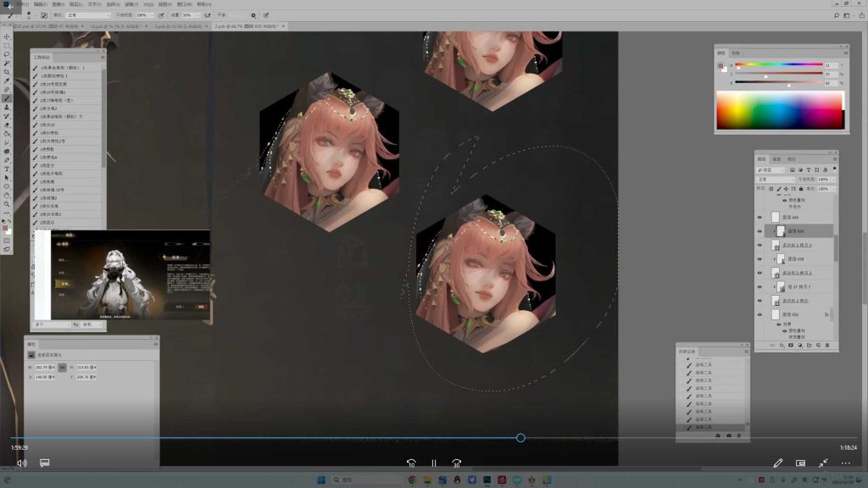Select the Magic Wand tool

pyautogui.click(x=7, y=64)
